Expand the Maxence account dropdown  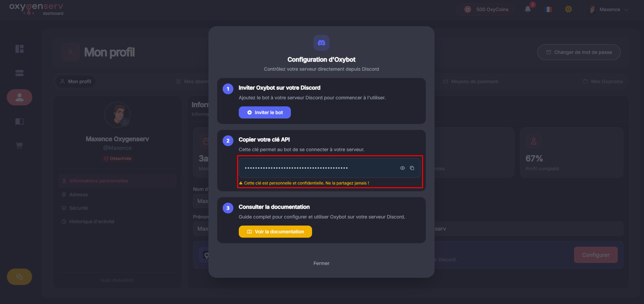pos(609,9)
